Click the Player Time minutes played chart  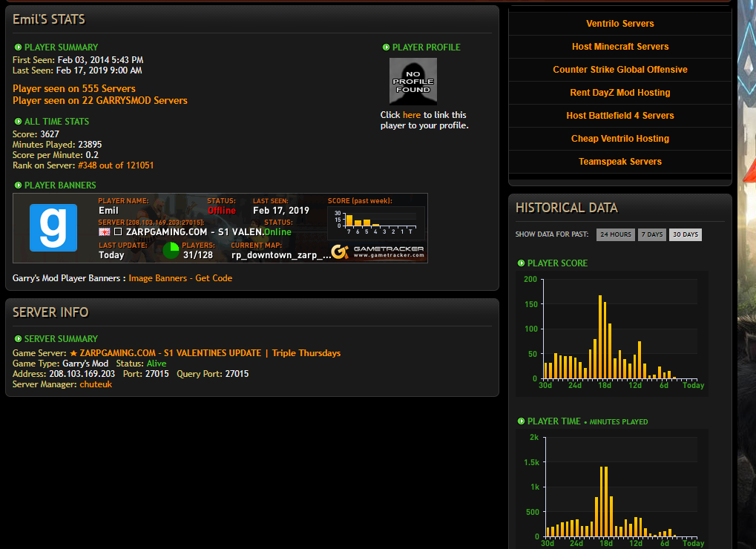(x=612, y=490)
